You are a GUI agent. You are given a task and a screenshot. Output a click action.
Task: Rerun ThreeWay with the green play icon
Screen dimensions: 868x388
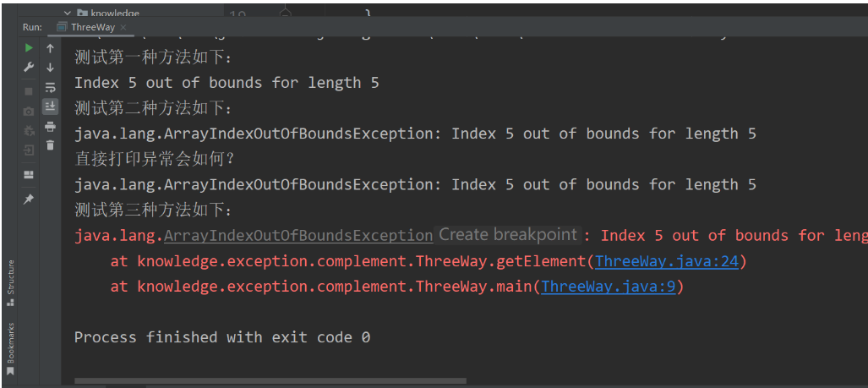29,49
